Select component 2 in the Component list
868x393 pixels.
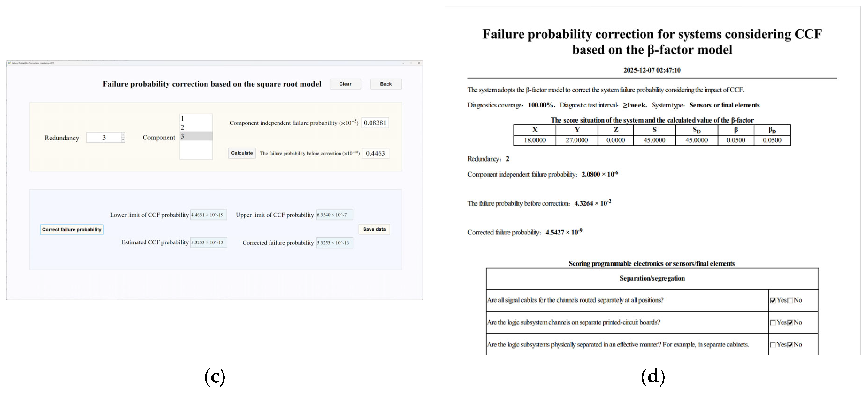click(196, 127)
